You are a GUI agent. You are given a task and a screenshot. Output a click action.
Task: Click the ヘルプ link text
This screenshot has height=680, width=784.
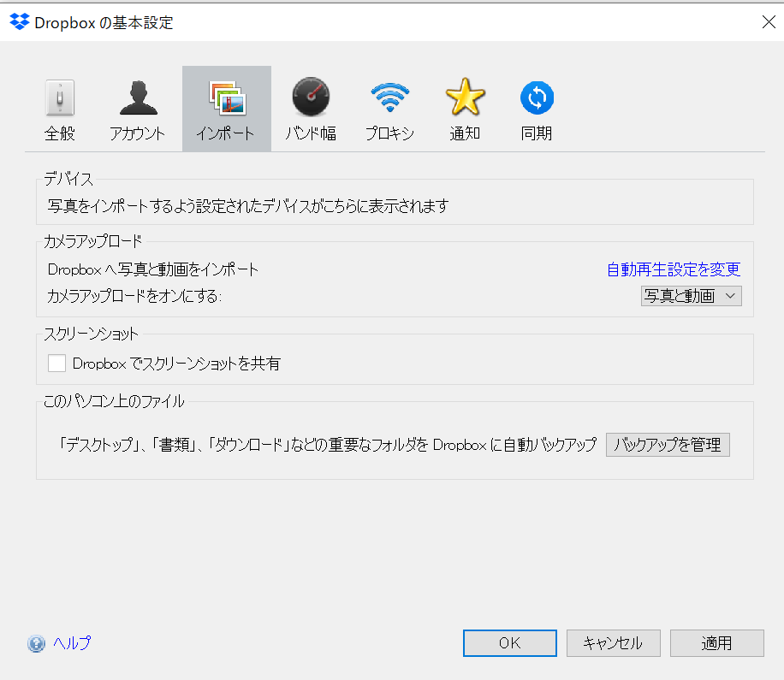(x=72, y=643)
